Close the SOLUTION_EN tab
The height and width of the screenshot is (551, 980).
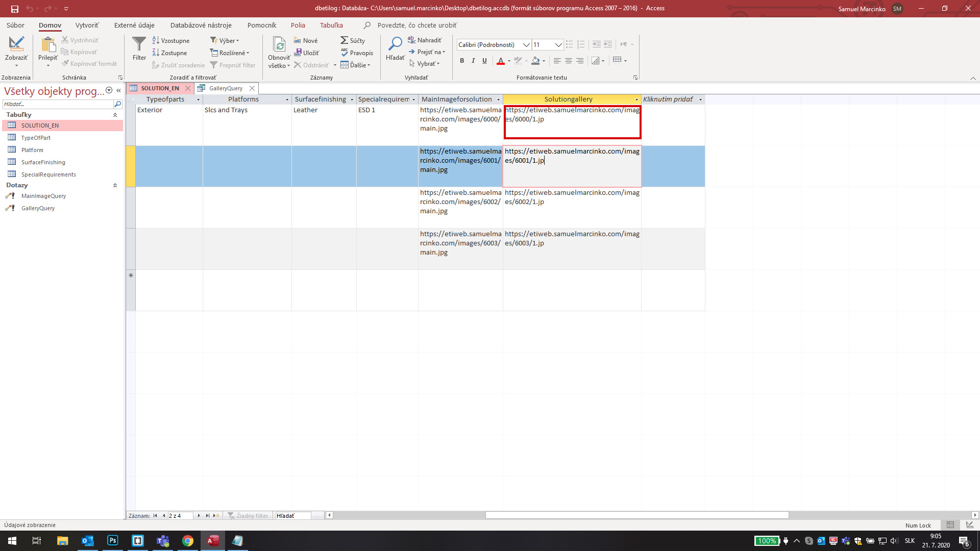188,88
